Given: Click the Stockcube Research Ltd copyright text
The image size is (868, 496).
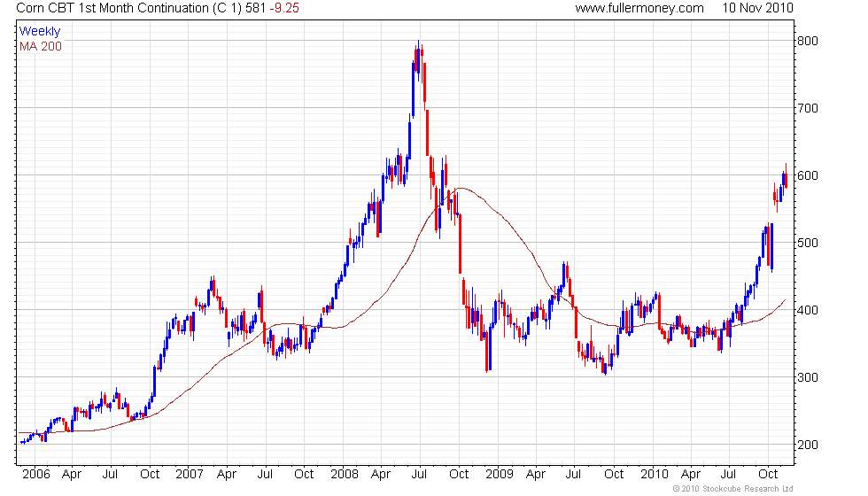Looking at the screenshot, I should 733,489.
